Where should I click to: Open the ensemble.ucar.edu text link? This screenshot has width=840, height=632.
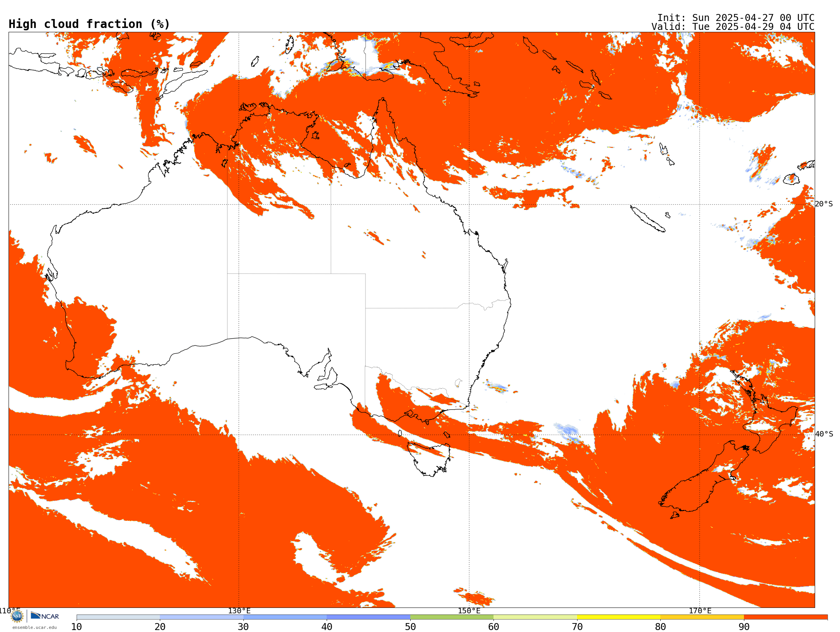coord(34,627)
